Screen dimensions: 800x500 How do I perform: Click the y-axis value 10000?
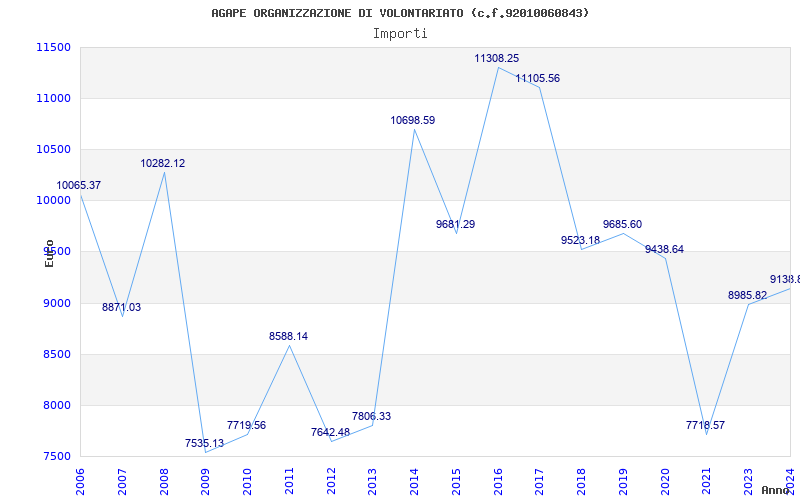pos(54,201)
